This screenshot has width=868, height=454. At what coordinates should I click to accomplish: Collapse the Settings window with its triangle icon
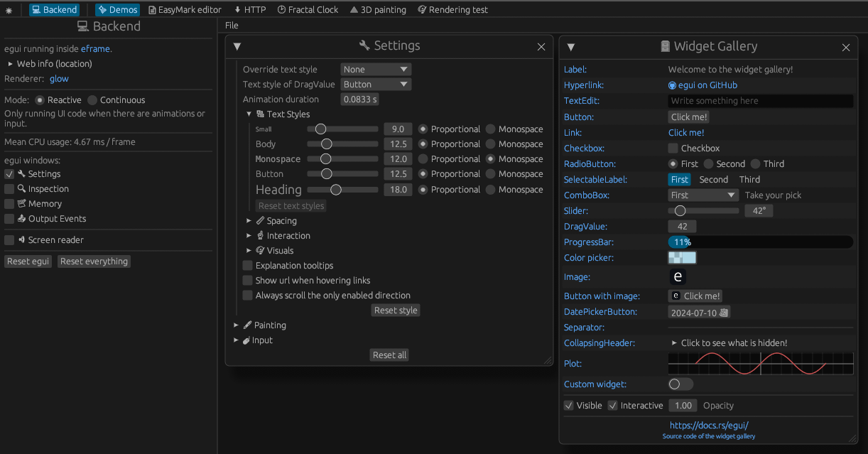point(237,46)
